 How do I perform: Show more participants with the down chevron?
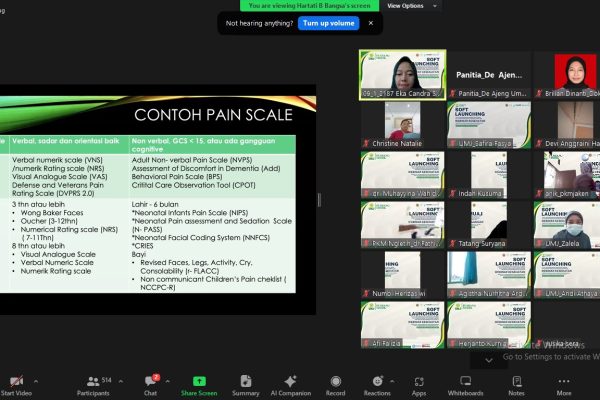point(489,360)
